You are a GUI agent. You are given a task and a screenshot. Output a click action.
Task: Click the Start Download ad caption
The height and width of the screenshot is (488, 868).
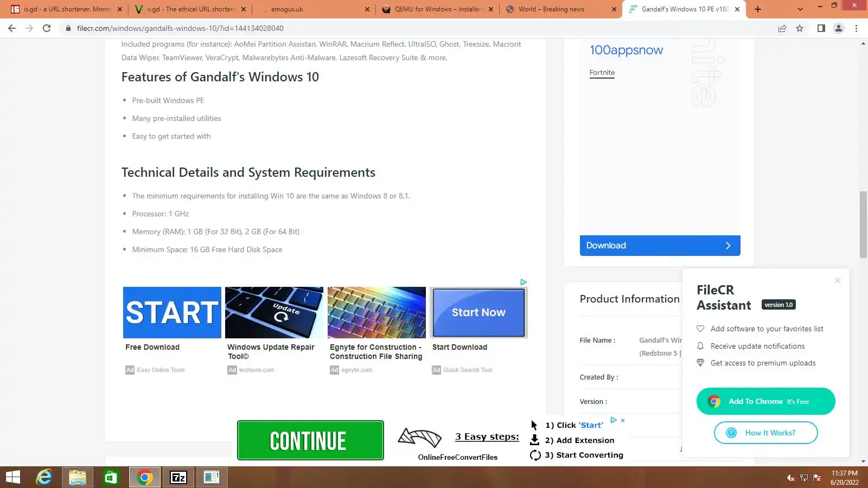pos(459,347)
